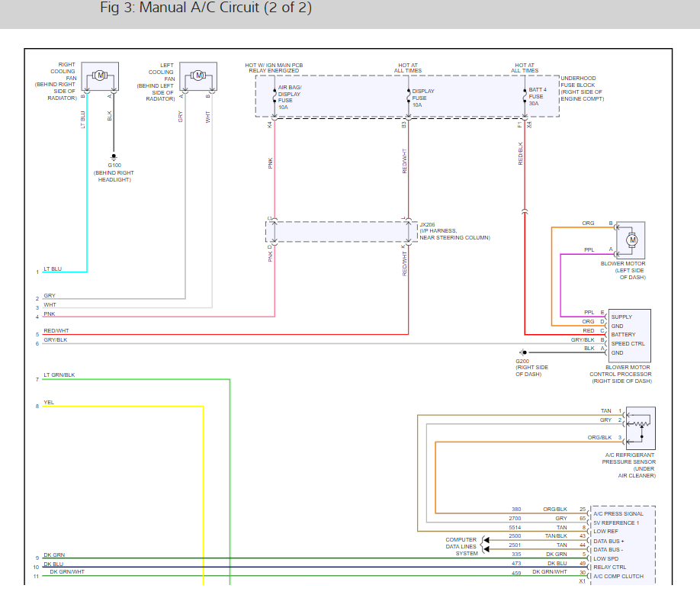Click the JX206 I/P harness connector box
This screenshot has height=611, width=700.
click(x=339, y=231)
